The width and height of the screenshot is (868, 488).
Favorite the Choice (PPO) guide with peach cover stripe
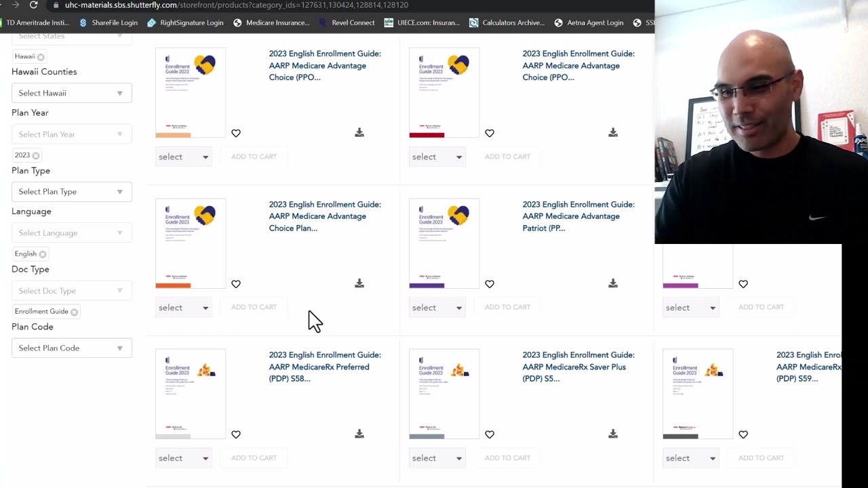pyautogui.click(x=236, y=134)
